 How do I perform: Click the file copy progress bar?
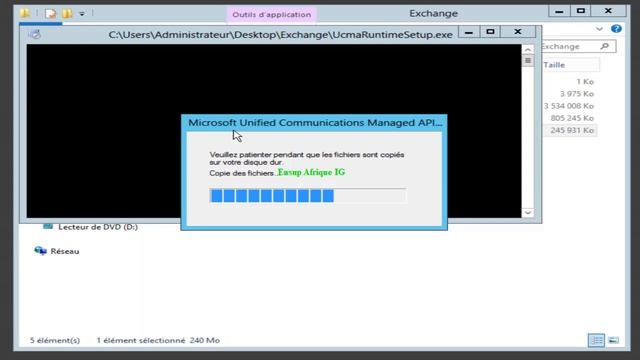click(x=308, y=196)
